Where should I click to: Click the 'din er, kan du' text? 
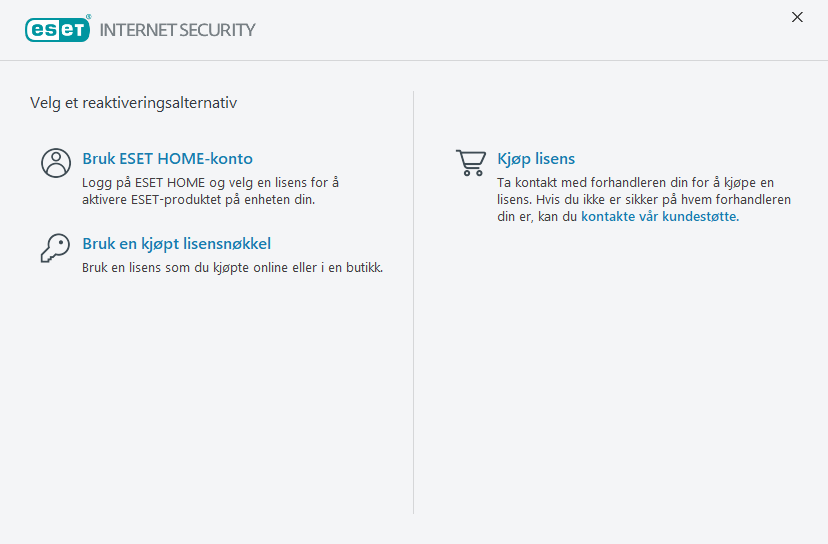pyautogui.click(x=538, y=217)
